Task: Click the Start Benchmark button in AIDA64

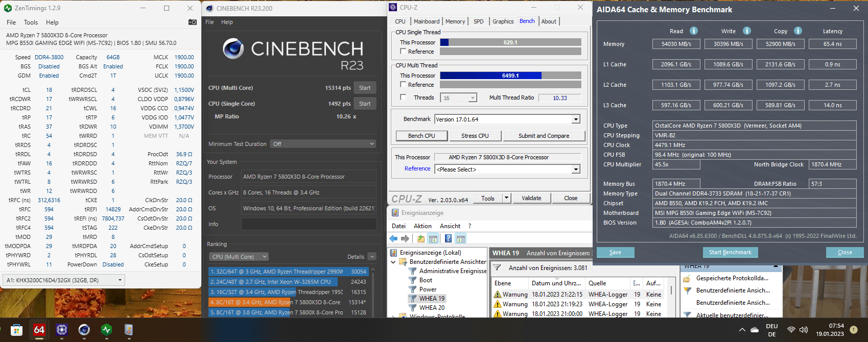Action: click(730, 252)
